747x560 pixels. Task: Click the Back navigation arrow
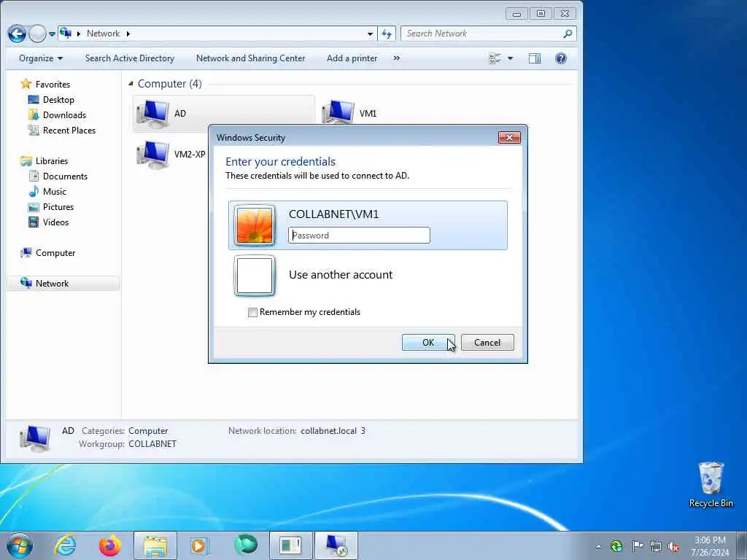pyautogui.click(x=18, y=34)
